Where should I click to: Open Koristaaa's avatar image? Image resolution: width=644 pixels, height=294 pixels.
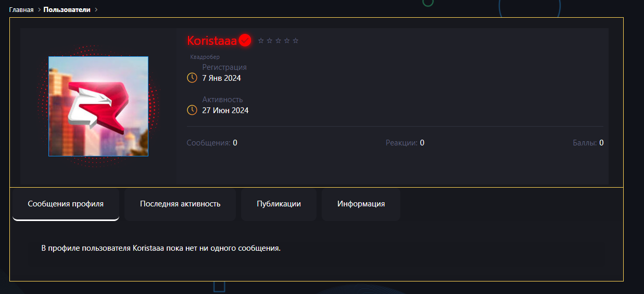pyautogui.click(x=98, y=106)
